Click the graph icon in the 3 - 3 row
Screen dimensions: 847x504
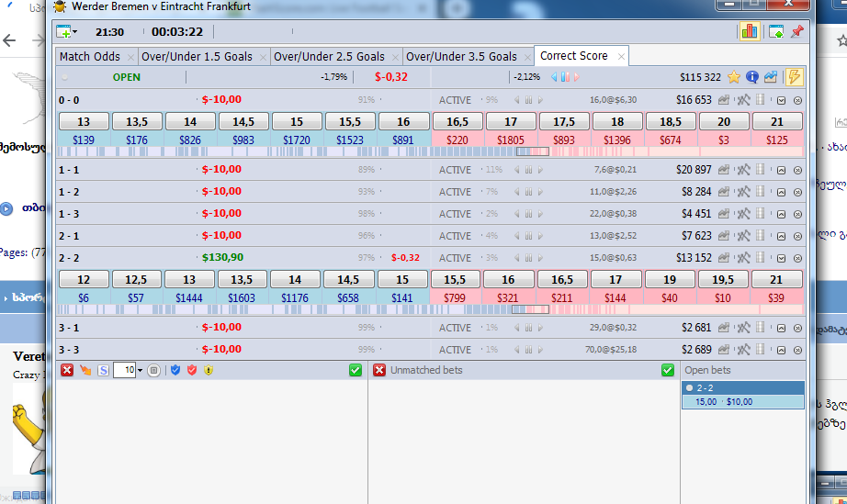click(723, 350)
